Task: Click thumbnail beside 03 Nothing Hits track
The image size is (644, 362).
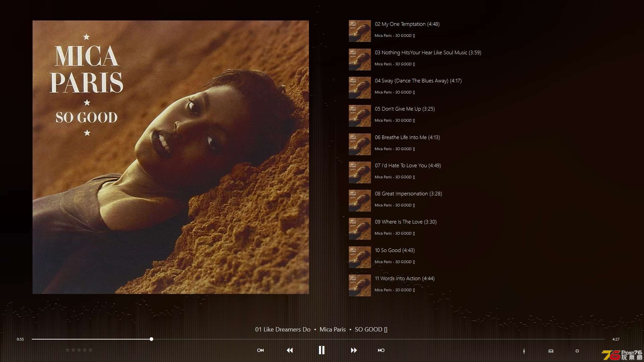Action: click(360, 59)
